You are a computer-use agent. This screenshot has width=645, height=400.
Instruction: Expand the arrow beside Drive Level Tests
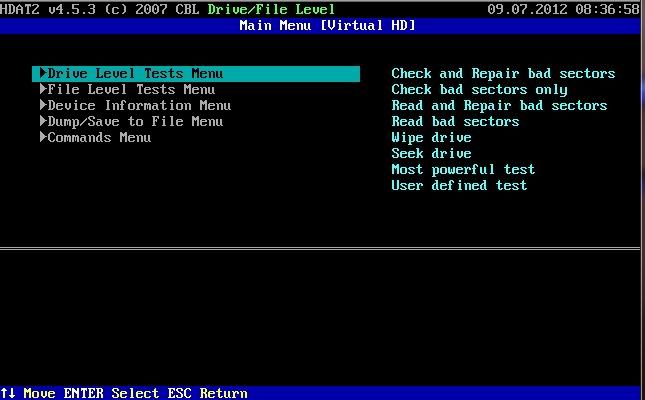[43, 73]
